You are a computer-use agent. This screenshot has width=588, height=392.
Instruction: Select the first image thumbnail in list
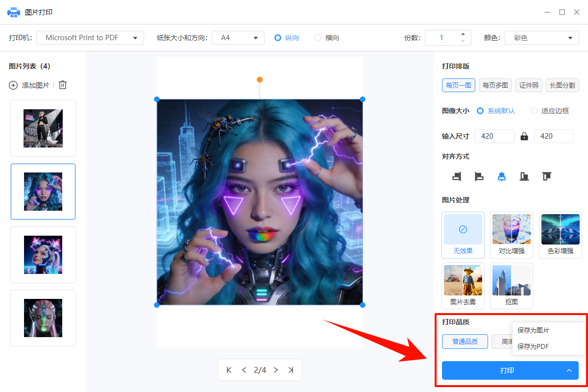coord(43,128)
